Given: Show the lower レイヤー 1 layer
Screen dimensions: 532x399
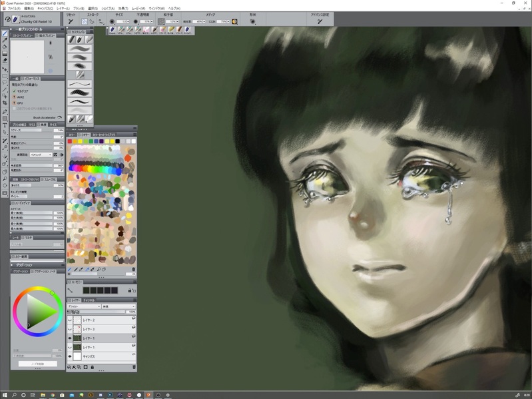Looking at the screenshot, I should pyautogui.click(x=70, y=348).
